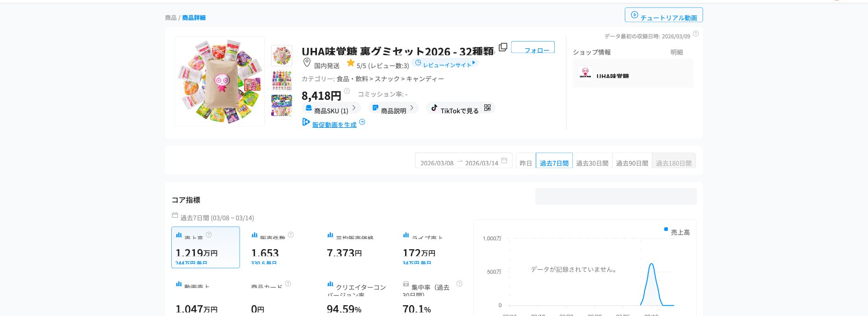Toggle the 売上高 legend on the chart
Screen dimensions: 868x316
[x=677, y=232]
